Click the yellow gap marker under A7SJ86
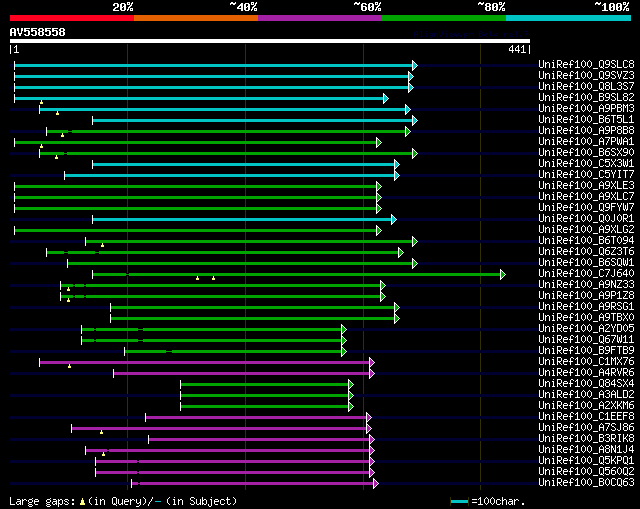This screenshot has width=640, height=509. (101, 432)
